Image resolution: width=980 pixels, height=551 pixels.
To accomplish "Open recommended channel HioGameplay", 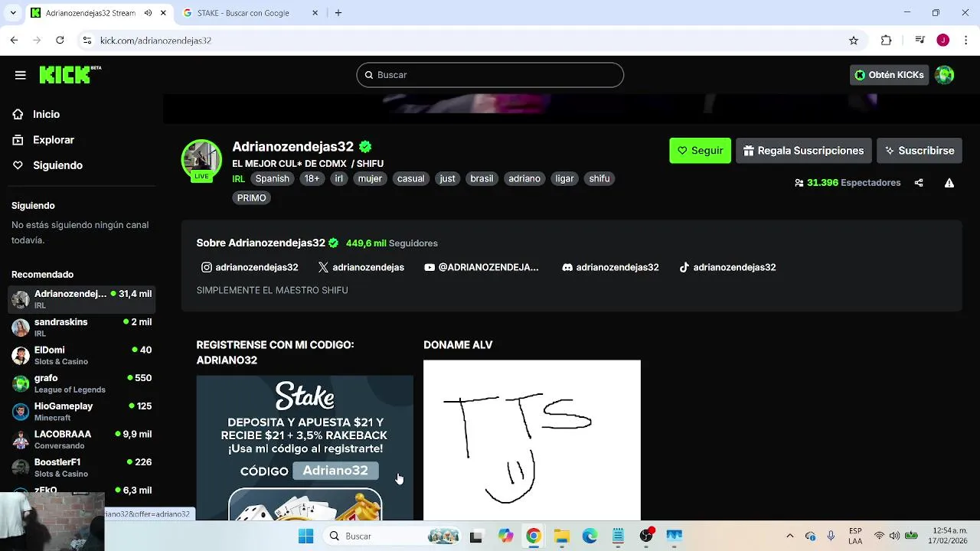I will (81, 412).
